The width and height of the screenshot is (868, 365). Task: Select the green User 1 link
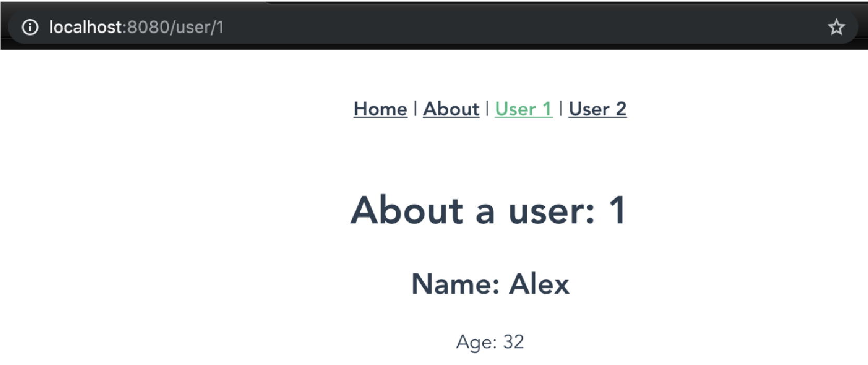coord(523,109)
